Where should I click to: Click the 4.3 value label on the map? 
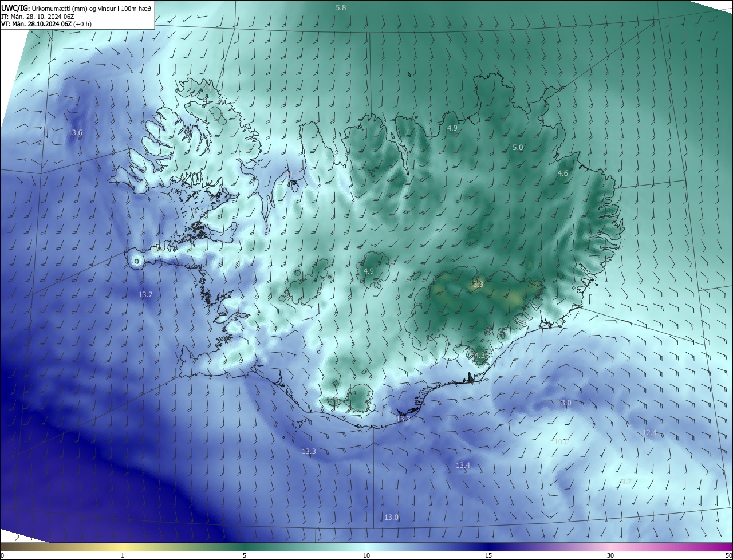(x=479, y=355)
